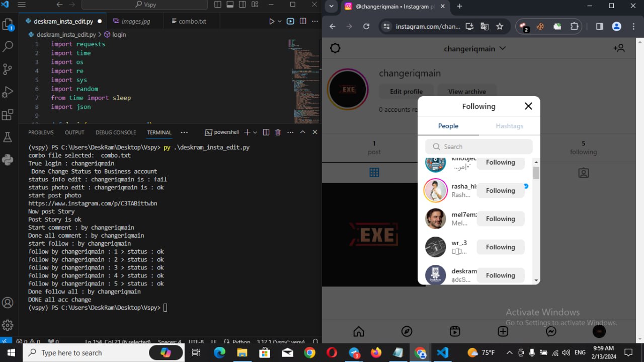The height and width of the screenshot is (362, 644).
Task: Open the VS Code Manage gear
Action: click(x=8, y=325)
